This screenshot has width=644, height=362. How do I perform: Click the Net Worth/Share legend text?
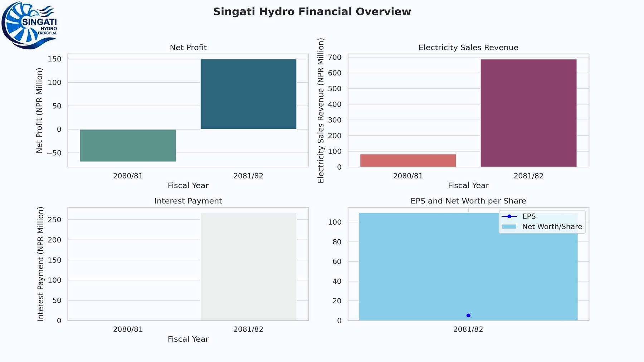[552, 227]
